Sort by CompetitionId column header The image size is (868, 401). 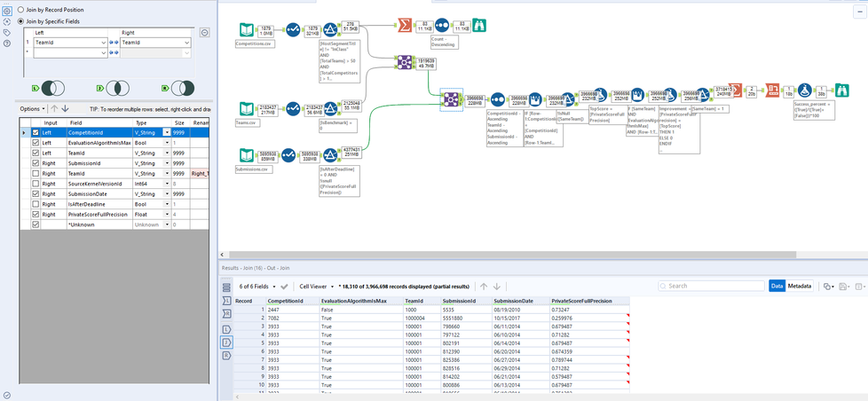291,301
